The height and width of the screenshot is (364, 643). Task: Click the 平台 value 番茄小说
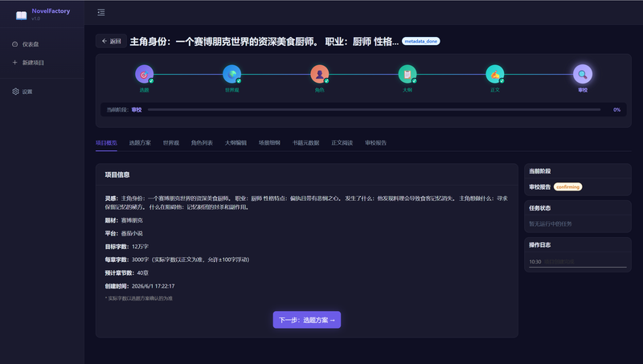132,233
